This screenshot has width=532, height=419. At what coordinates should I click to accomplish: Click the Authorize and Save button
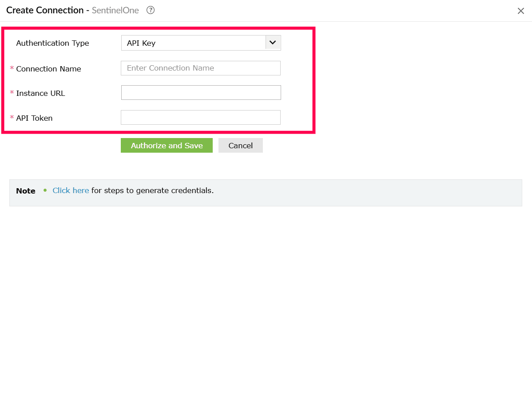click(x=167, y=146)
